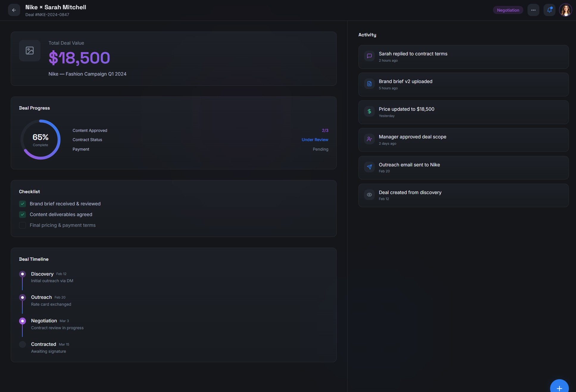The image size is (576, 392).
Task: Uncheck Content deliverables agreed checkbox
Action: click(x=22, y=215)
